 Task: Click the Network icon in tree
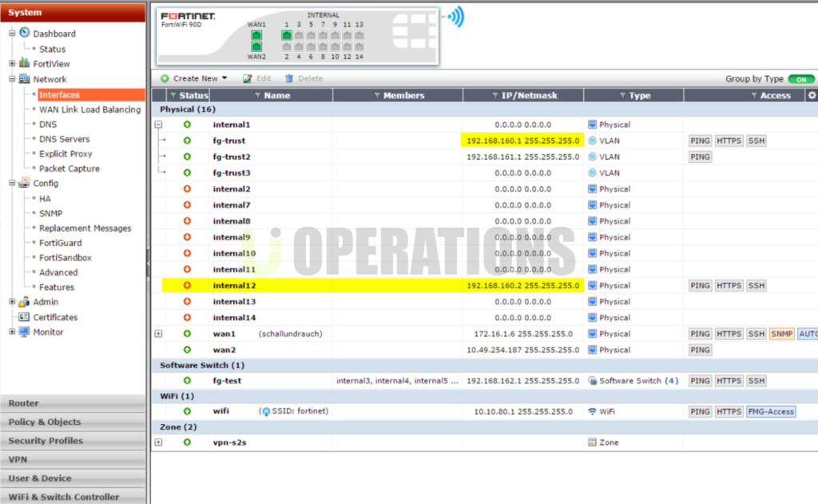pos(24,79)
